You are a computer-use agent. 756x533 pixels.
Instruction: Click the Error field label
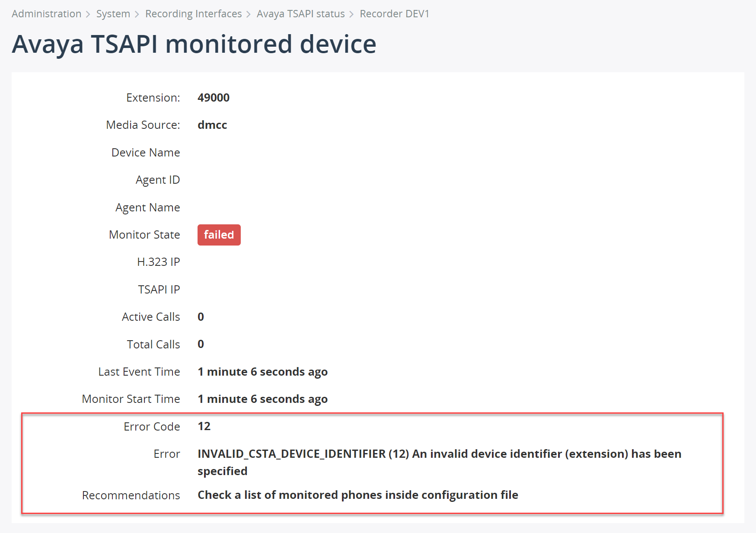pos(167,454)
